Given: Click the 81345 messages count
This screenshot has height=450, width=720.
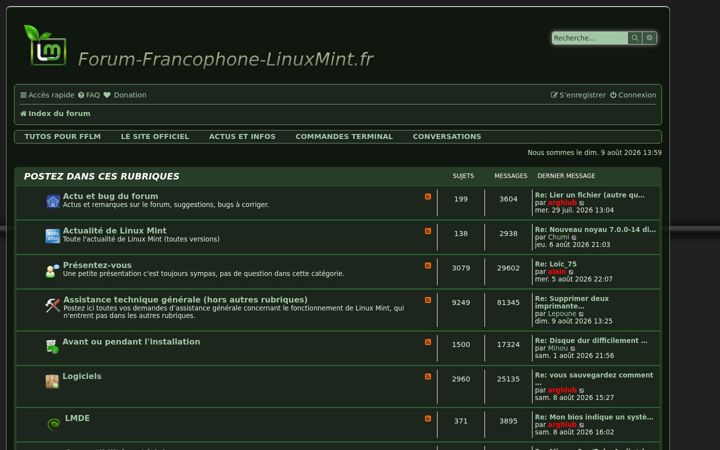Looking at the screenshot, I should (x=508, y=303).
